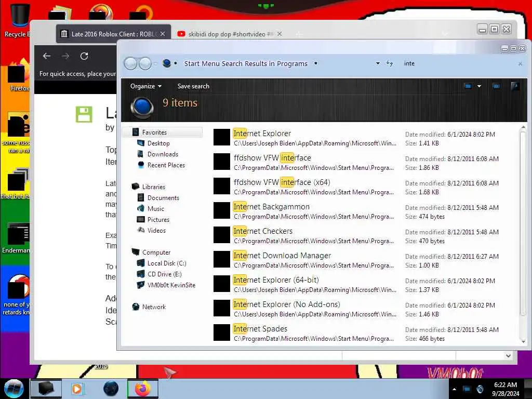This screenshot has height=399, width=532.
Task: Click the help icon in Explorer toolbar
Action: point(515,86)
